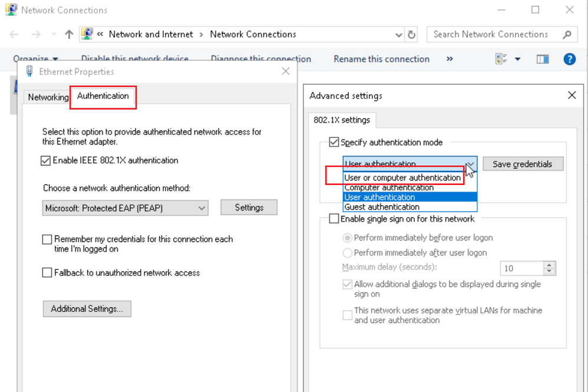Select Network and Internet breadcrumb
588x392 pixels.
pos(151,35)
